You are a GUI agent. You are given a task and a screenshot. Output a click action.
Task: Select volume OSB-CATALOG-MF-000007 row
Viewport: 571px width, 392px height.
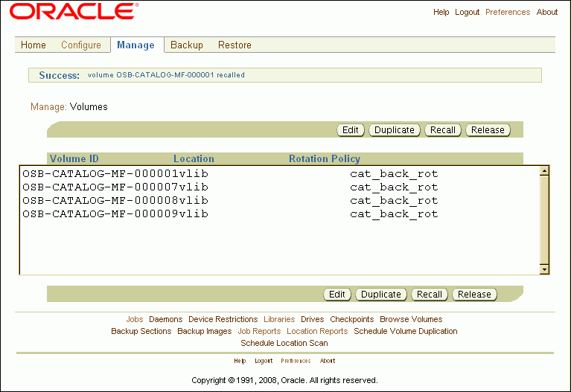[x=280, y=187]
